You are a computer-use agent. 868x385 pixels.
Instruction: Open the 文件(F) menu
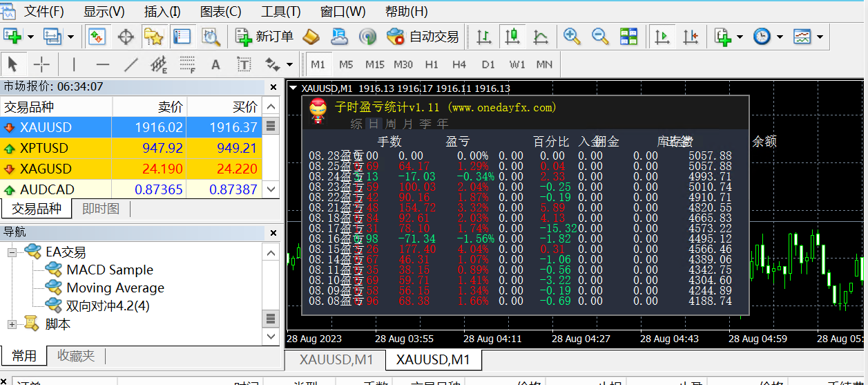[x=44, y=12]
